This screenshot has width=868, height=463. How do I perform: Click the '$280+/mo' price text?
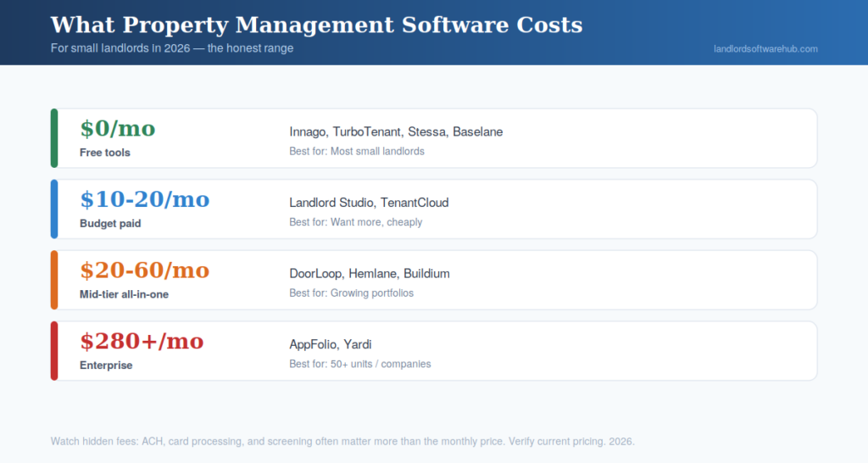click(x=142, y=341)
